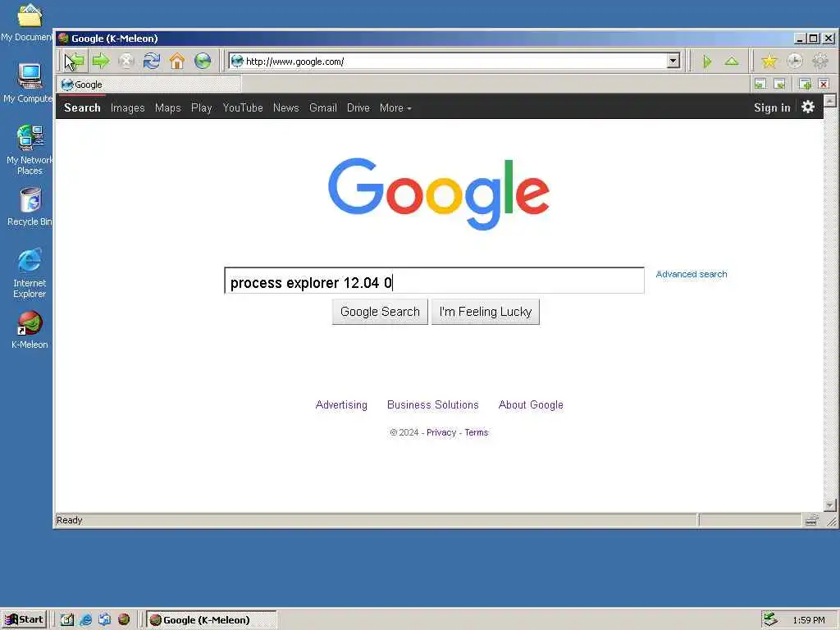Open the Terms link

[477, 432]
